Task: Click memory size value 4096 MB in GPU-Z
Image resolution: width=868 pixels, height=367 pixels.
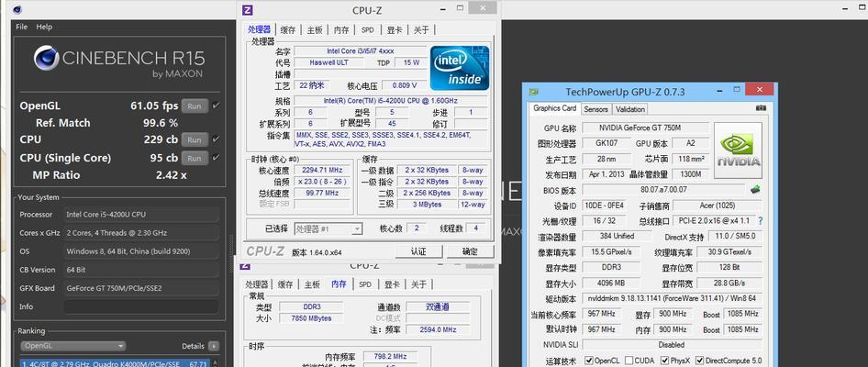Action: pyautogui.click(x=611, y=284)
